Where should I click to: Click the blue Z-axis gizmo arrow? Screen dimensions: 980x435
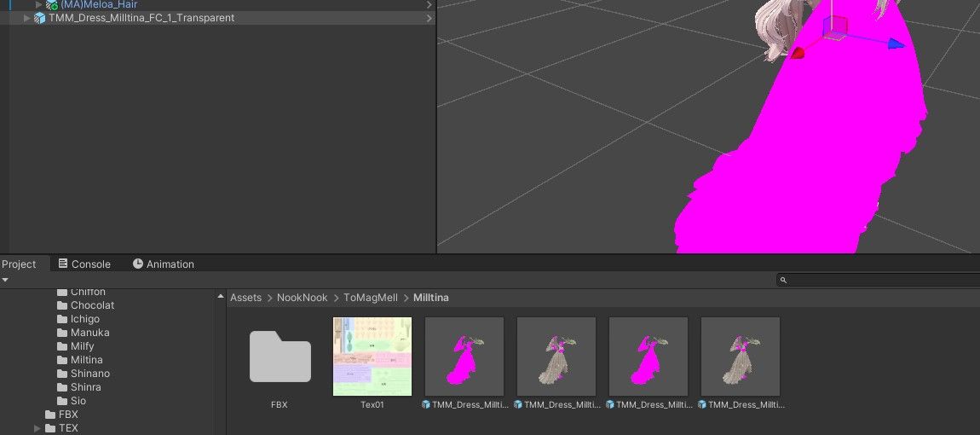(x=896, y=43)
